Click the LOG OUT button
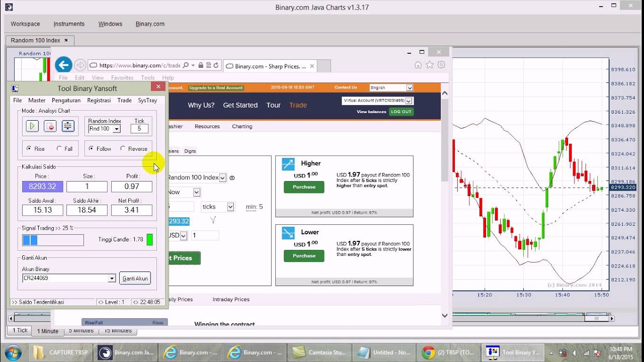The height and width of the screenshot is (362, 644). coord(401,112)
